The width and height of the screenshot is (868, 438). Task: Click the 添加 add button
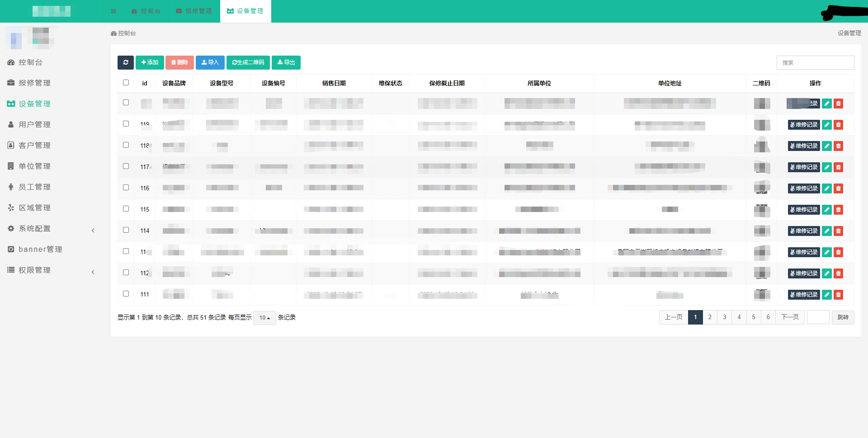pos(150,62)
